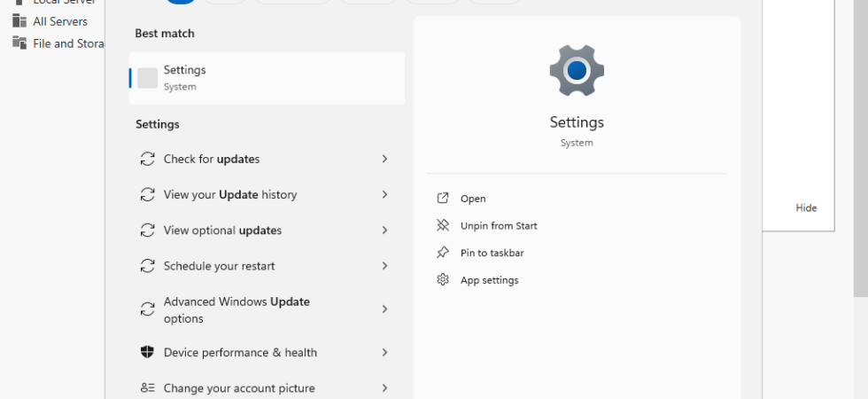The width and height of the screenshot is (868, 399).
Task: Expand the Check for updates chevron
Action: 384,159
